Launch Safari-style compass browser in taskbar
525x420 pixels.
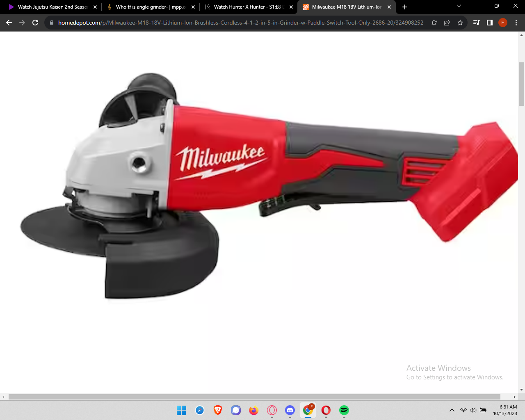(x=200, y=410)
